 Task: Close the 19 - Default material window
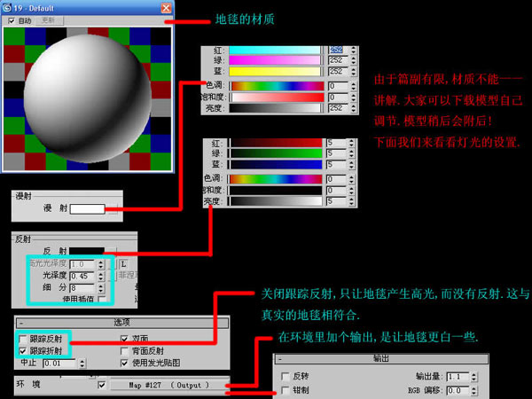tap(166, 8)
